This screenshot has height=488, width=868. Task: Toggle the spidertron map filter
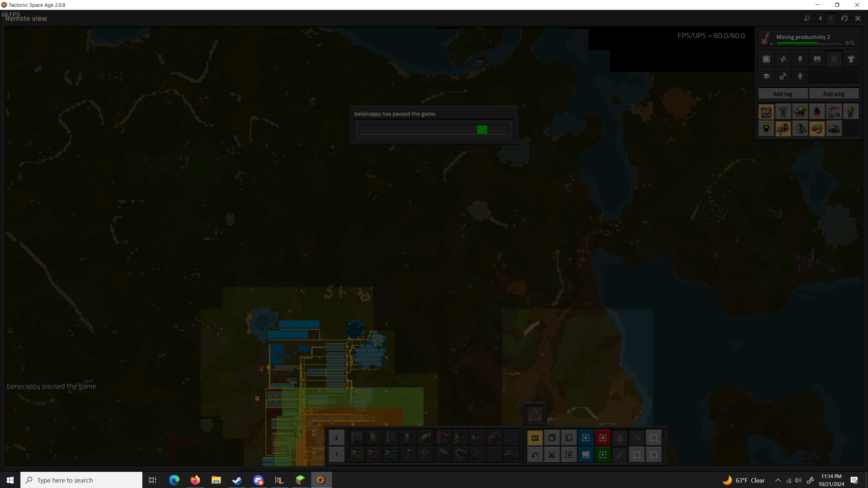[783, 129]
